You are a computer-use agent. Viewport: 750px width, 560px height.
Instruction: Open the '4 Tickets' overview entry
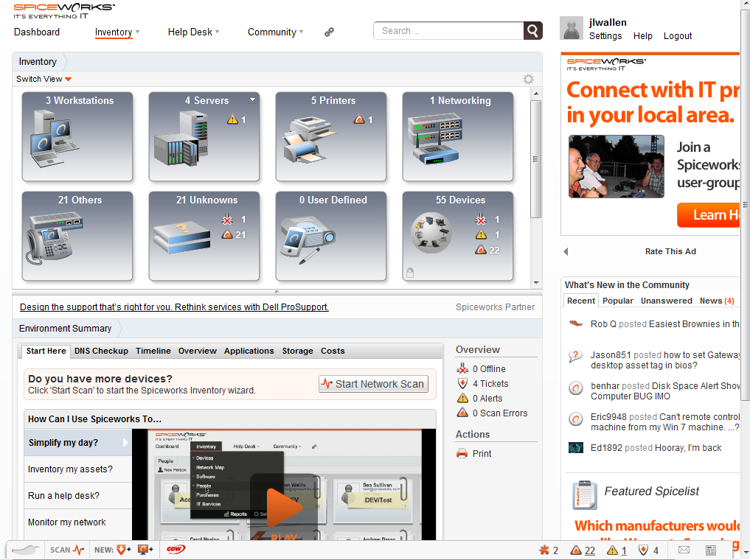(x=490, y=384)
